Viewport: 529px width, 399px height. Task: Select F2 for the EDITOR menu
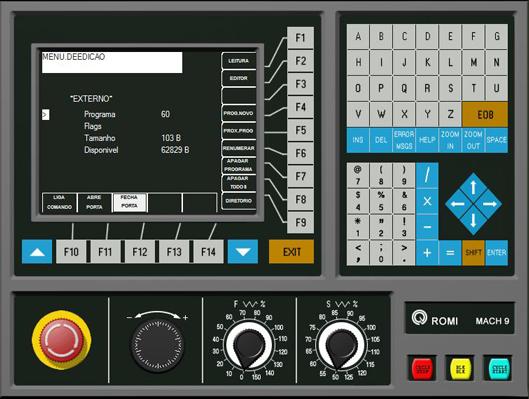(300, 61)
